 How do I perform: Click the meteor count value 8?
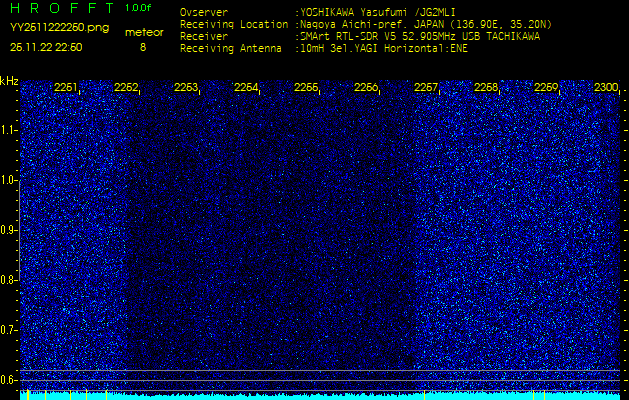143,47
